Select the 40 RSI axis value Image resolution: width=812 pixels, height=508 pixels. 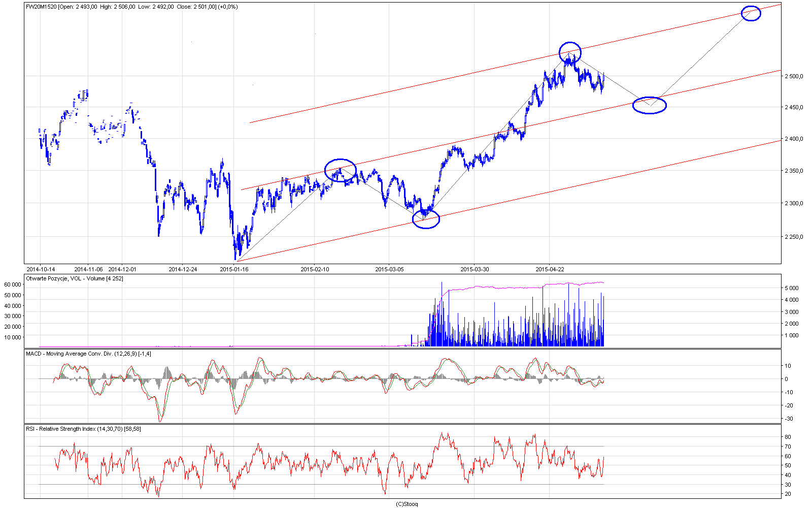click(788, 475)
